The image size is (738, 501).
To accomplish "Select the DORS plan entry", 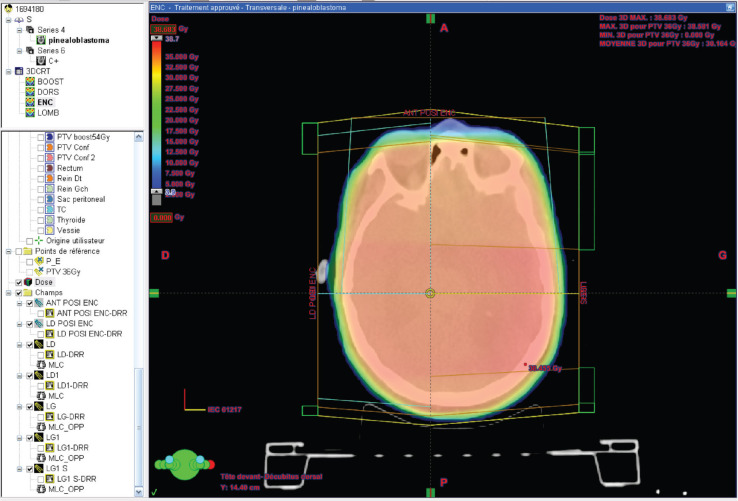I will point(48,92).
